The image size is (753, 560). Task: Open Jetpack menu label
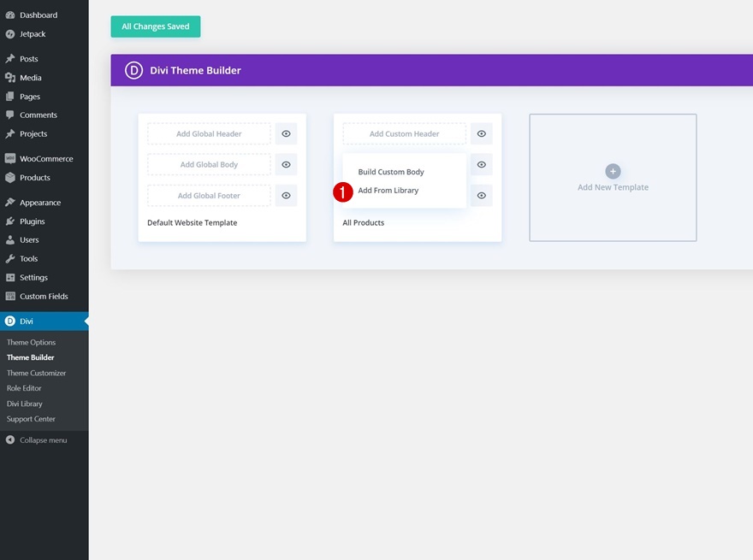point(33,34)
